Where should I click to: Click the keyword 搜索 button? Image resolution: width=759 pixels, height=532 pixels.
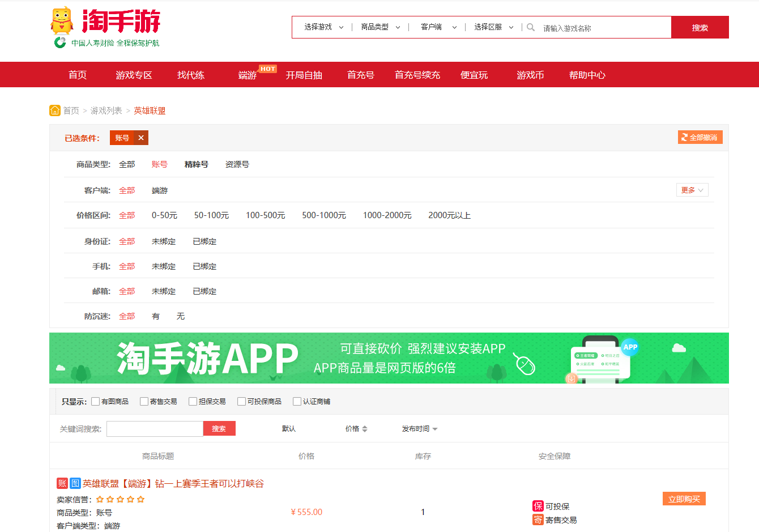(x=219, y=428)
